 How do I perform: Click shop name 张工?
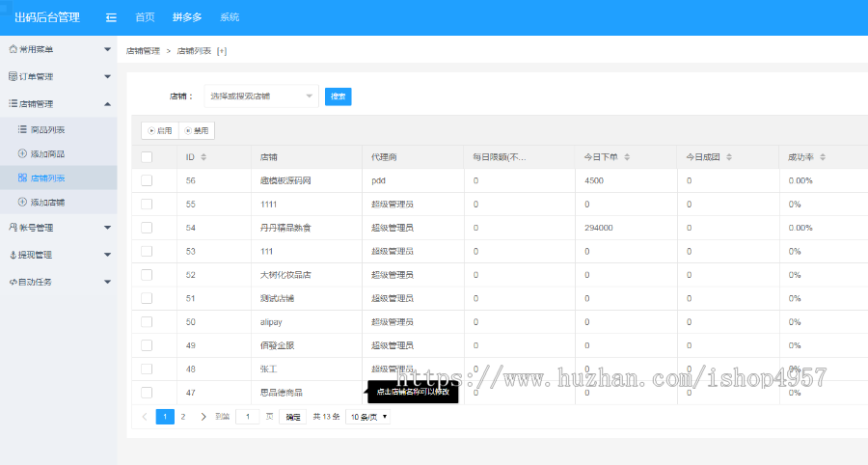click(268, 369)
